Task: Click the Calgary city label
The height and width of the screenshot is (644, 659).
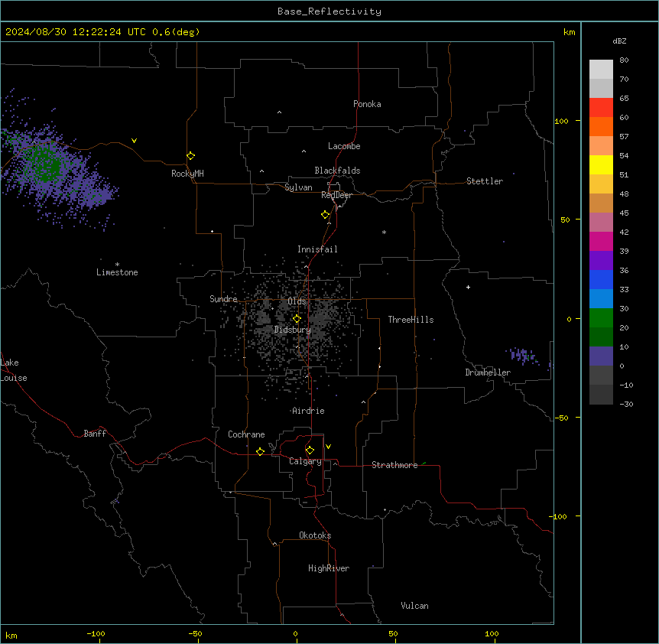Action: pos(305,461)
